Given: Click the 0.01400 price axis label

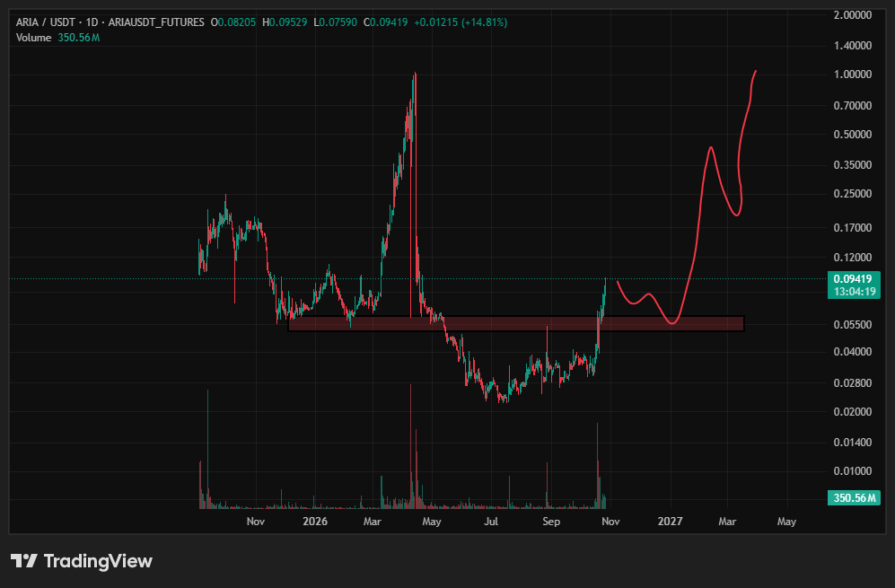Looking at the screenshot, I should (x=853, y=443).
